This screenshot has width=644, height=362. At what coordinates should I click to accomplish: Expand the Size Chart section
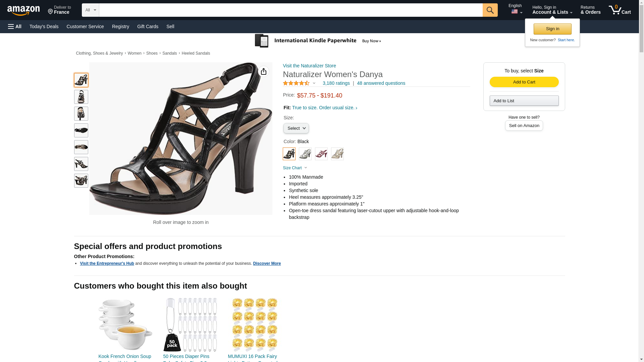tap(295, 168)
